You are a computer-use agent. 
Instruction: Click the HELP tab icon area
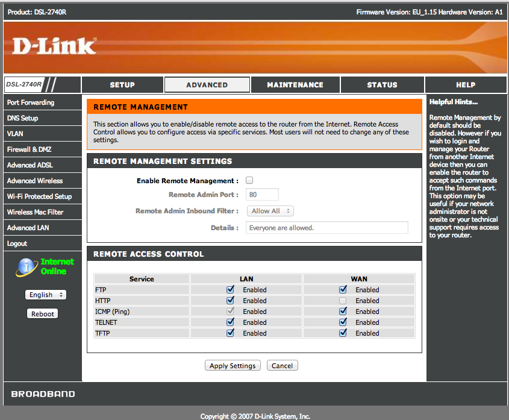pos(465,84)
